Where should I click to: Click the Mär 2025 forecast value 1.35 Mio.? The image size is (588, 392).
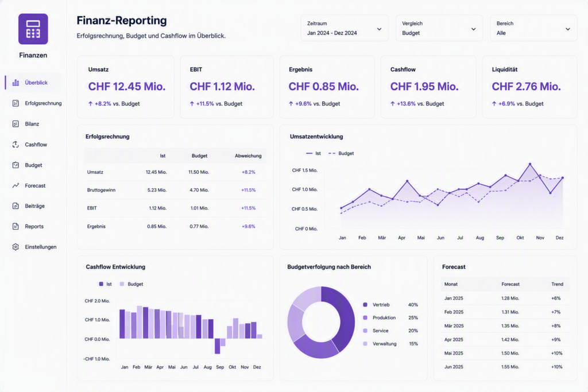[510, 325]
